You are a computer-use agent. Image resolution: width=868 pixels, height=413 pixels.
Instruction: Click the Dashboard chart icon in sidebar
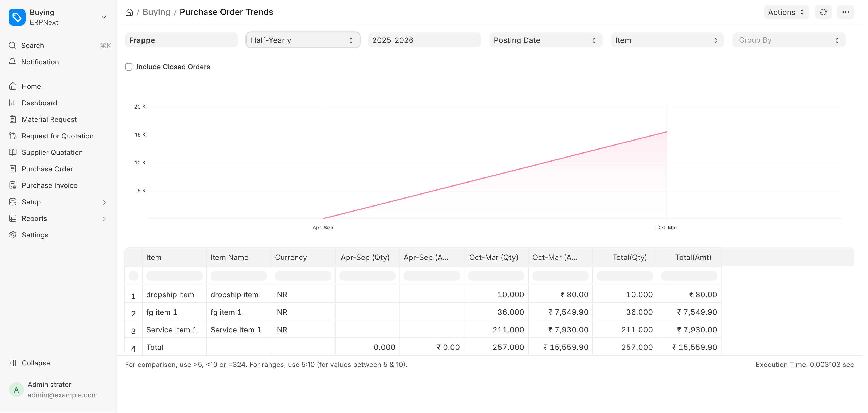[x=13, y=103]
